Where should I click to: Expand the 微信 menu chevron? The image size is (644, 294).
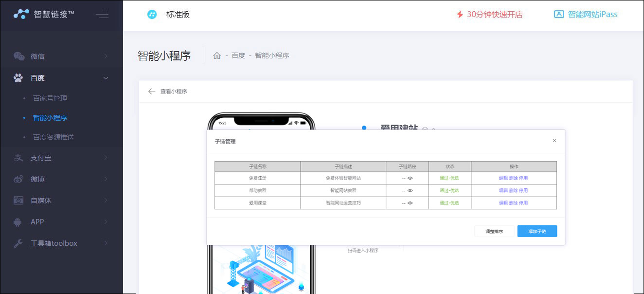point(106,56)
